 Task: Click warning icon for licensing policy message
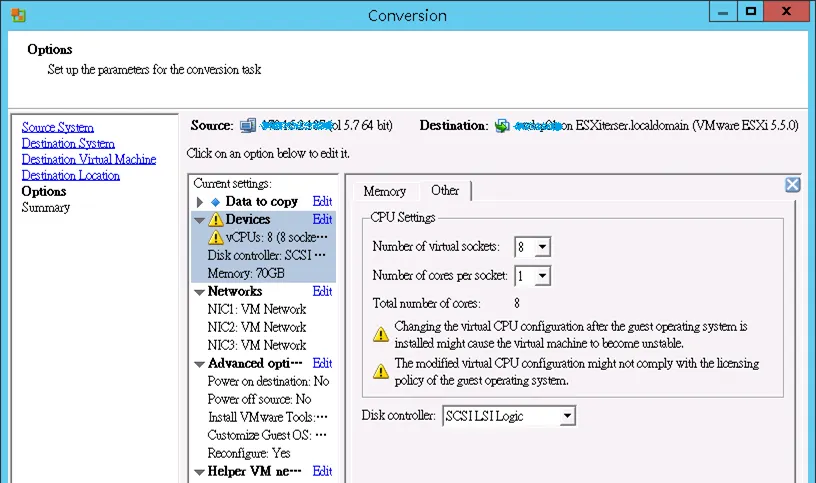[381, 371]
